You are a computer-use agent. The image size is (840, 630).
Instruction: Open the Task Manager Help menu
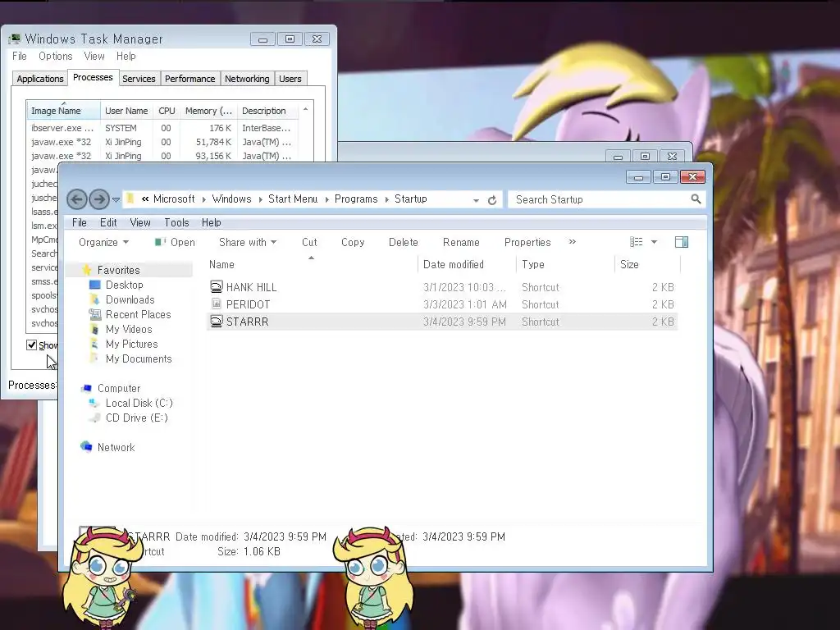(126, 56)
